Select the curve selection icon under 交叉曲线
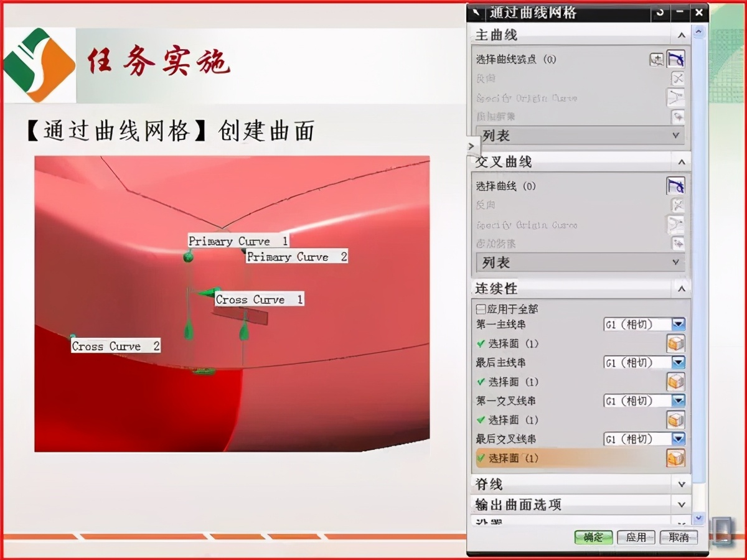Screen dimensions: 747x560 (x=677, y=186)
